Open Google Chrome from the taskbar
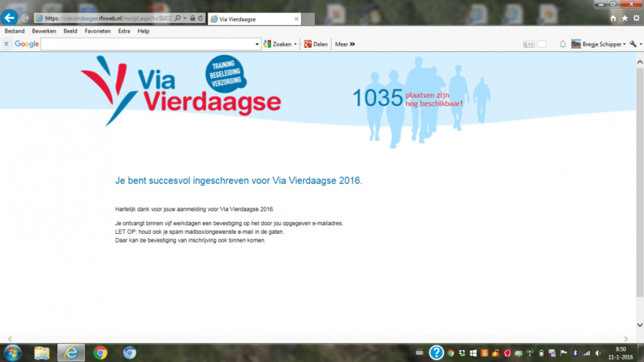 [x=99, y=353]
